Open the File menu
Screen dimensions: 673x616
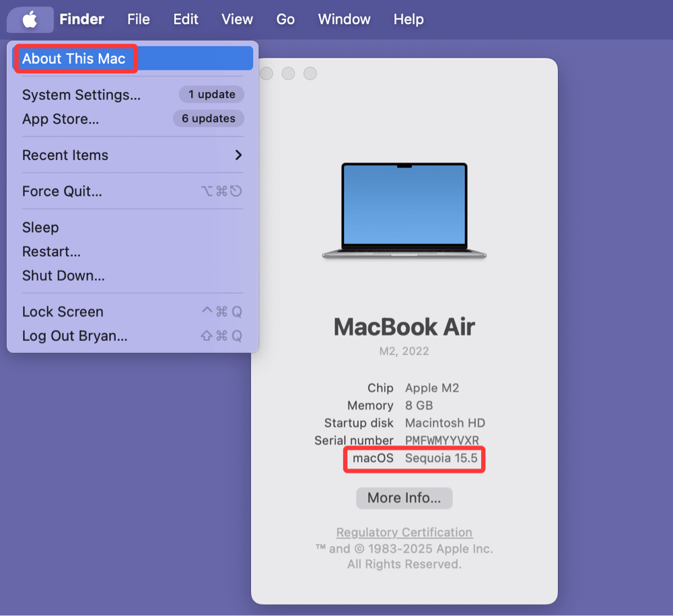tap(138, 20)
